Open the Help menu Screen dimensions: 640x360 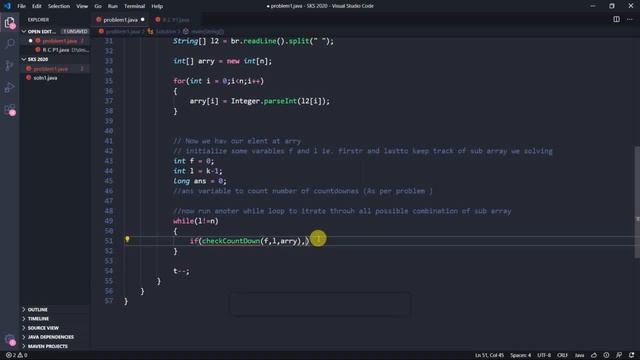pos(157,6)
